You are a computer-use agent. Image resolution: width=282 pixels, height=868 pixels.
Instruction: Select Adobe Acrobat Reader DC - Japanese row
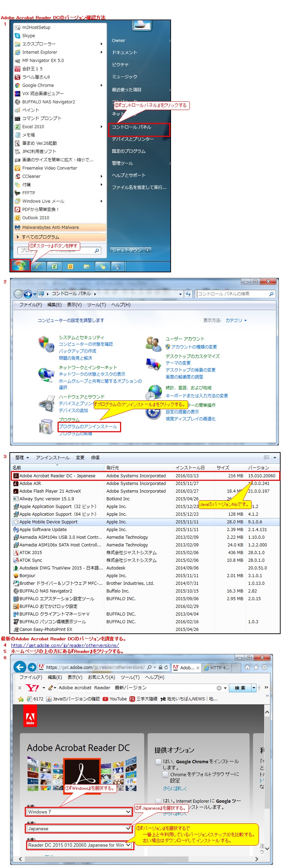pos(146,476)
